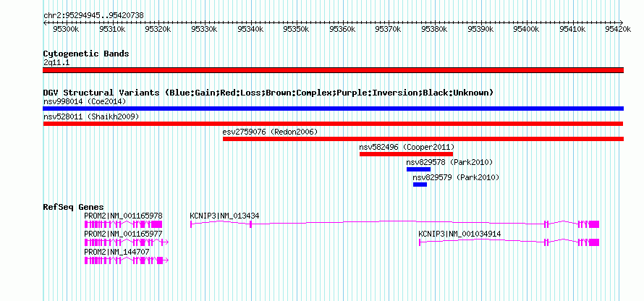
Task: Click the 2q11.1 band label
Action: coord(56,62)
